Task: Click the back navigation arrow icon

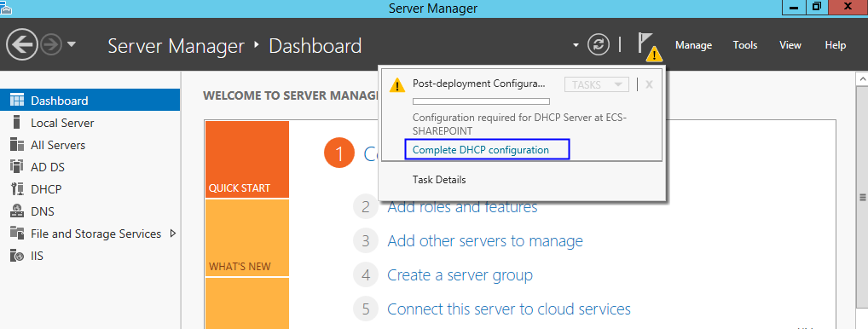Action: (x=22, y=44)
